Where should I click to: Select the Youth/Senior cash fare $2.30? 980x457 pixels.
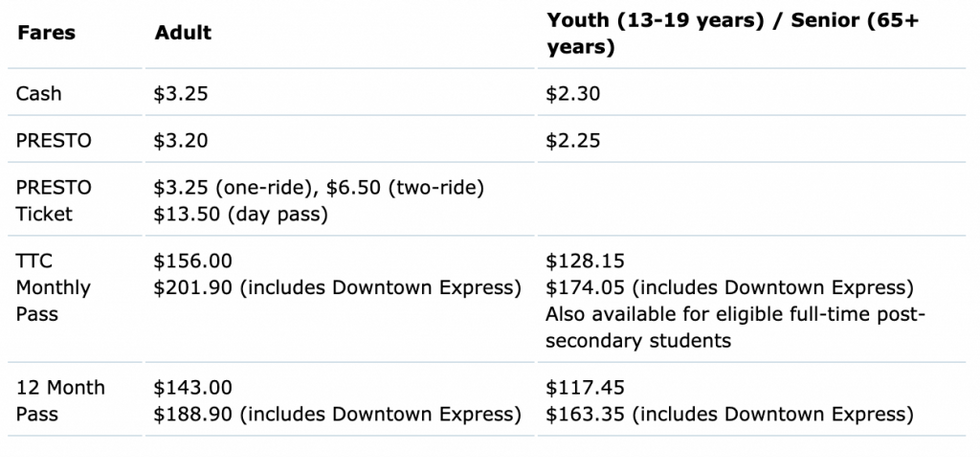[x=572, y=94]
